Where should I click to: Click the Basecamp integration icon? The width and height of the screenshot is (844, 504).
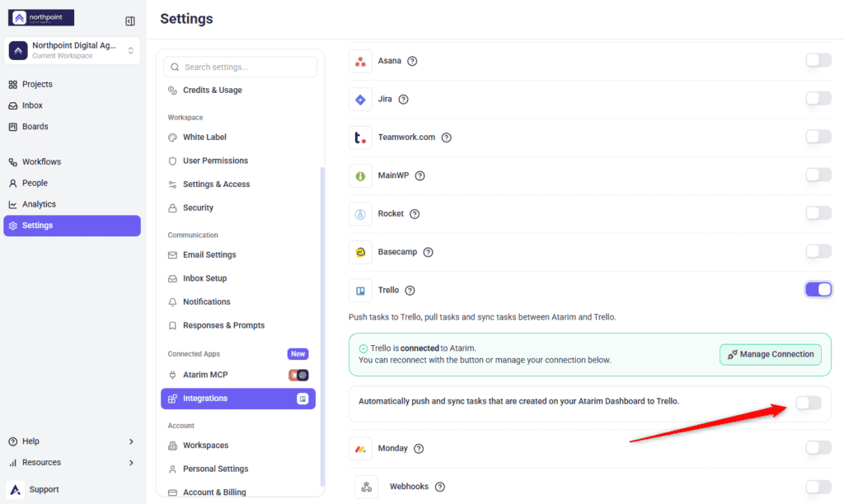(x=360, y=252)
